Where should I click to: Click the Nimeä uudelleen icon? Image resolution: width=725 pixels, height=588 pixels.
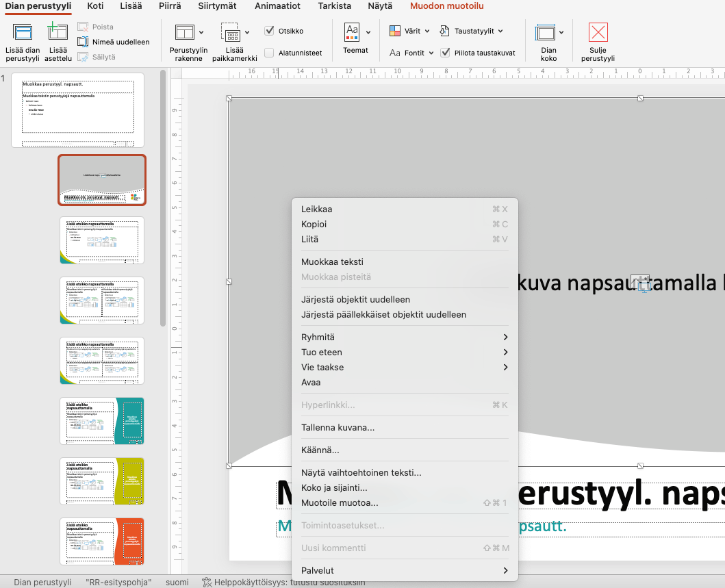pos(83,42)
